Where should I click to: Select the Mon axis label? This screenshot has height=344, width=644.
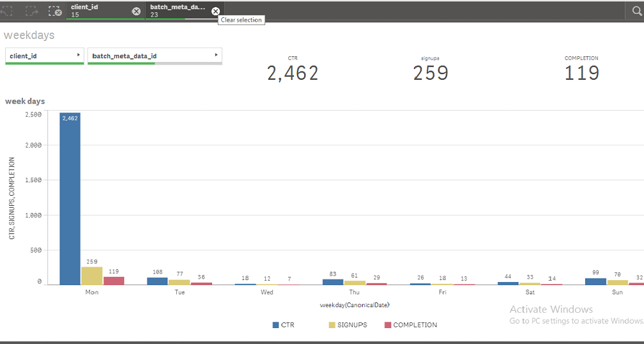click(x=91, y=292)
